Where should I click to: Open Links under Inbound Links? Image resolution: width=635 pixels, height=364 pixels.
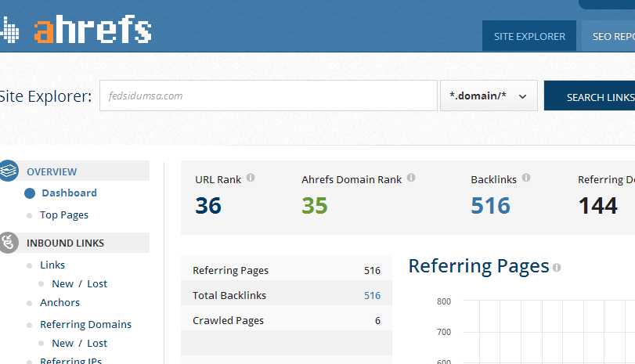tap(52, 265)
